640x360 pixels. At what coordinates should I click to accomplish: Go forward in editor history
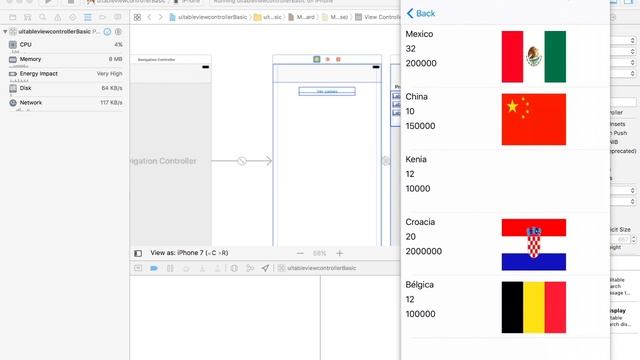[x=160, y=17]
